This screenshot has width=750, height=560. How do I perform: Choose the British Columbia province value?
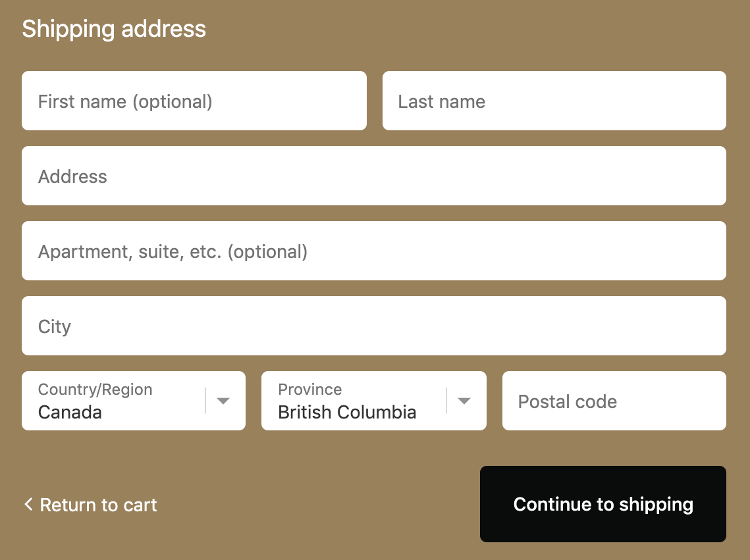[x=347, y=413]
